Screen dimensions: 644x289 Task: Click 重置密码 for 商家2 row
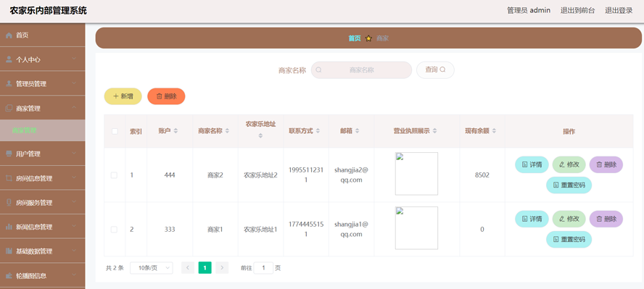point(569,185)
